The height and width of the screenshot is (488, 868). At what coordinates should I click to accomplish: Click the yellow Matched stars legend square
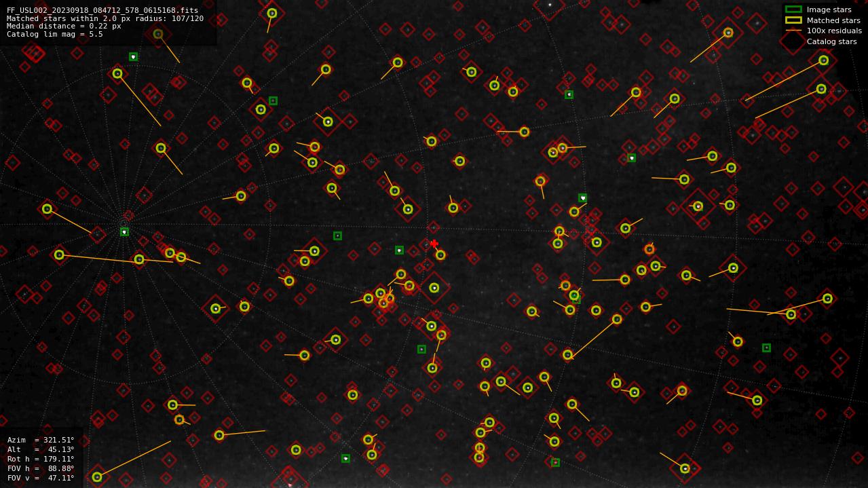pos(793,20)
